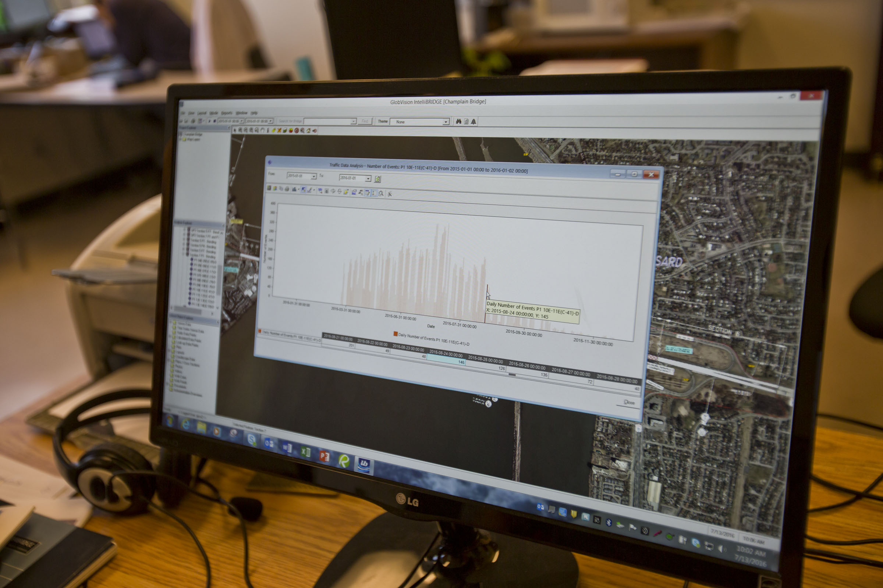This screenshot has height=588, width=883.
Task: Open the Window menu
Action: pos(242,113)
